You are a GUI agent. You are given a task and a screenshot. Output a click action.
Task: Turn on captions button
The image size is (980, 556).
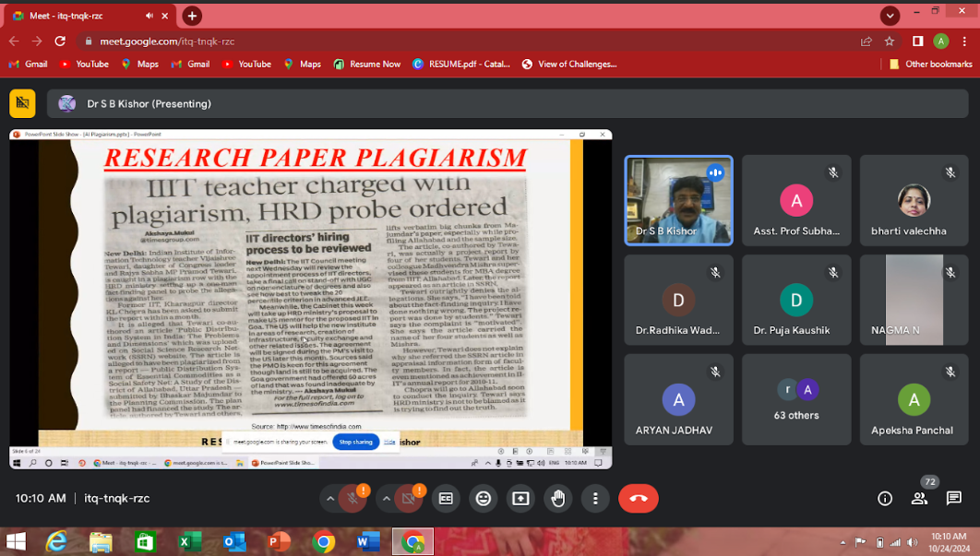pos(446,499)
